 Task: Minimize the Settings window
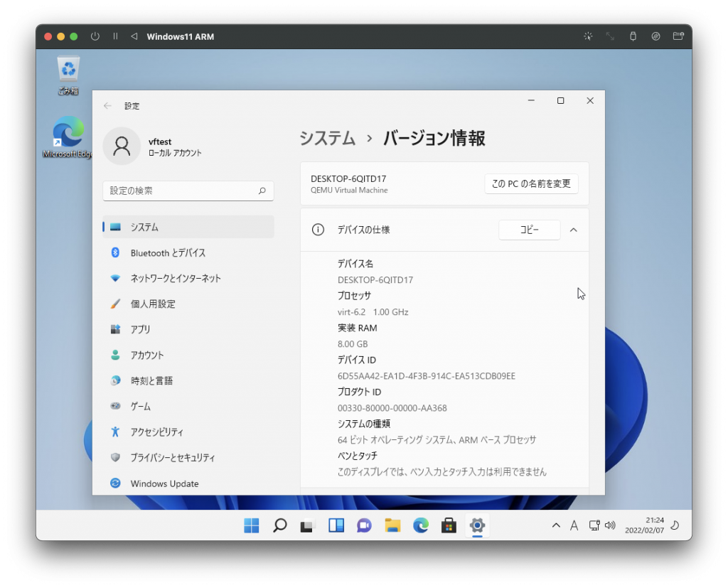pyautogui.click(x=531, y=101)
